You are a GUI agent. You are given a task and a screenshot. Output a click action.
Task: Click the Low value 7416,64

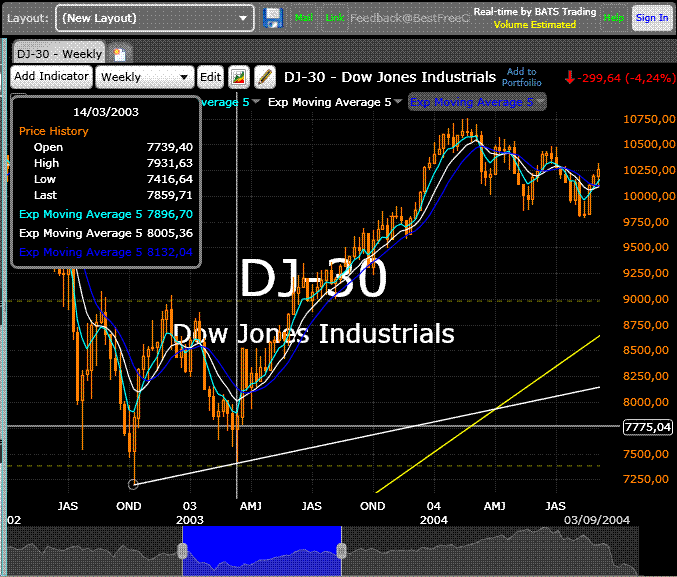170,179
